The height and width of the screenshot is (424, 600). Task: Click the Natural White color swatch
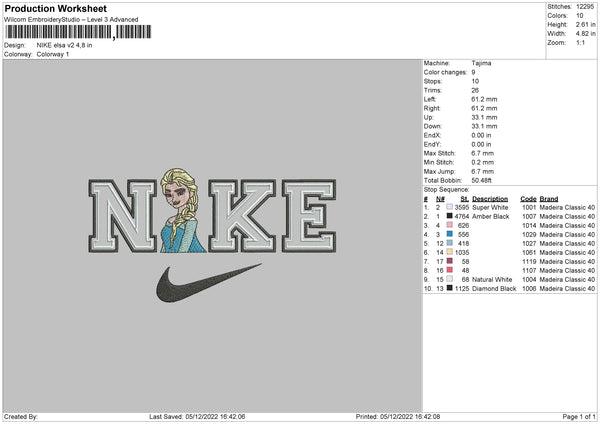(450, 279)
